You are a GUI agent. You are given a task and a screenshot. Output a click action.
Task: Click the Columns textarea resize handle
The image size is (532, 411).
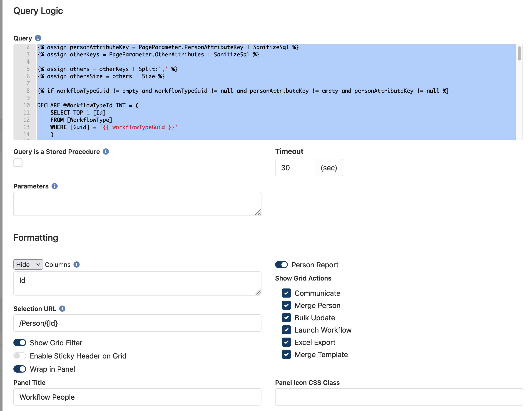point(258,292)
